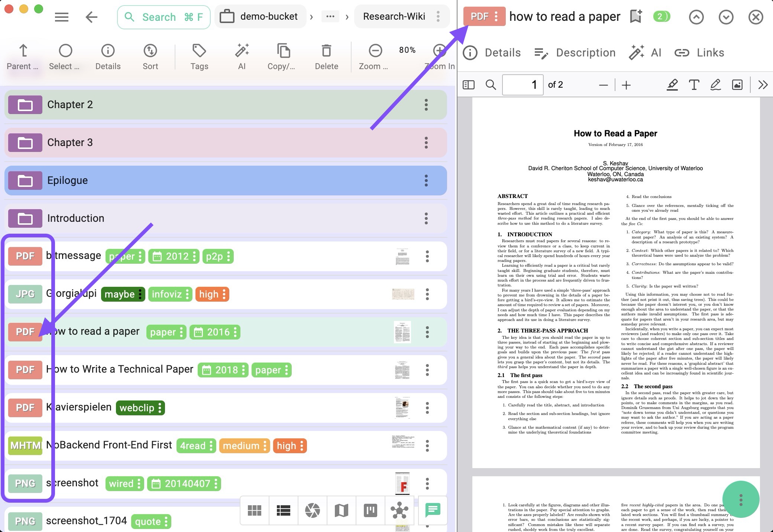Open the downward chevron next to highlight count

725,17
